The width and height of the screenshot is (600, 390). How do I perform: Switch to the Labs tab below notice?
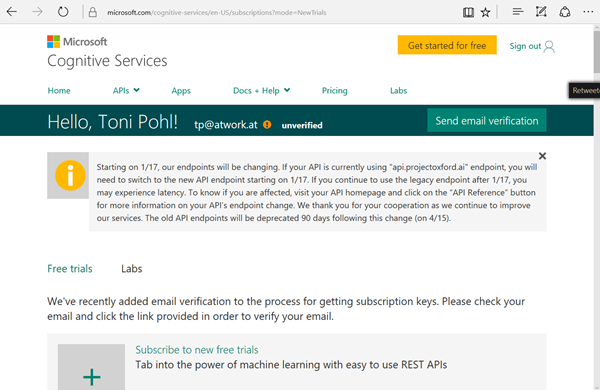click(132, 269)
